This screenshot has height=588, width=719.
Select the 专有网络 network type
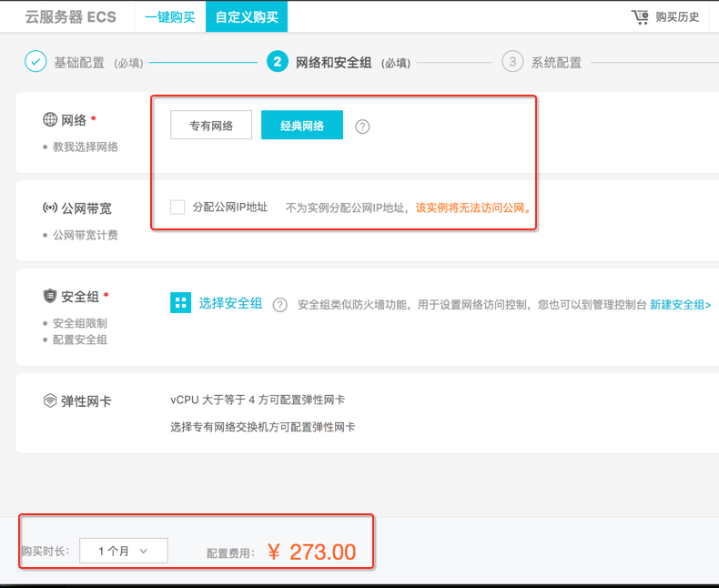pos(211,126)
